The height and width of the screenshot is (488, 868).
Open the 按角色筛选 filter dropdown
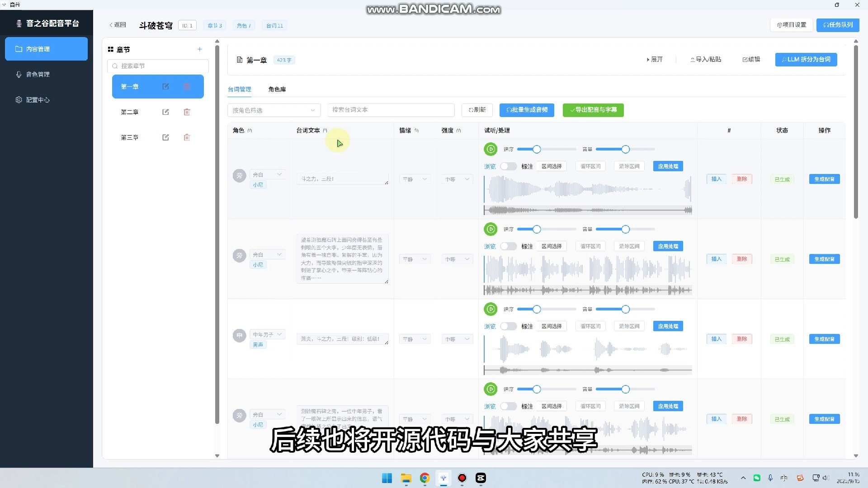274,110
